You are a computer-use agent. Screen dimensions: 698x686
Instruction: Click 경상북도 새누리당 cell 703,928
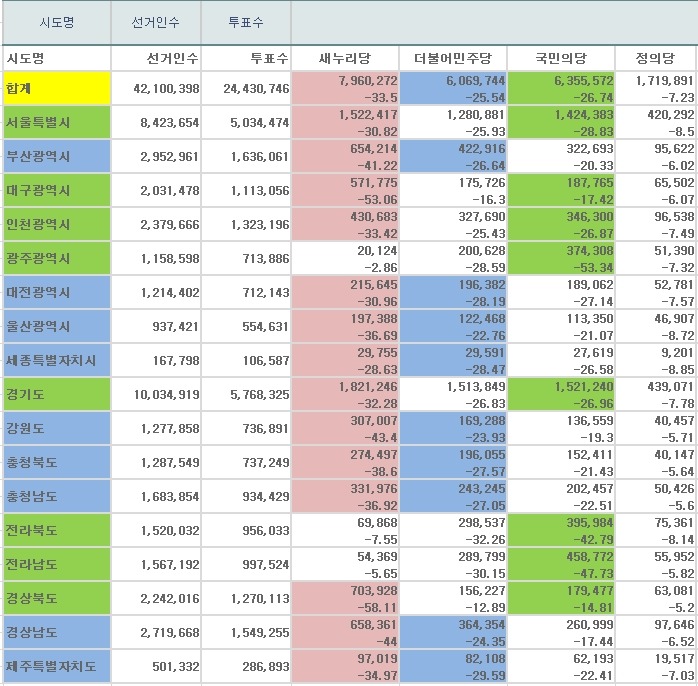click(345, 598)
